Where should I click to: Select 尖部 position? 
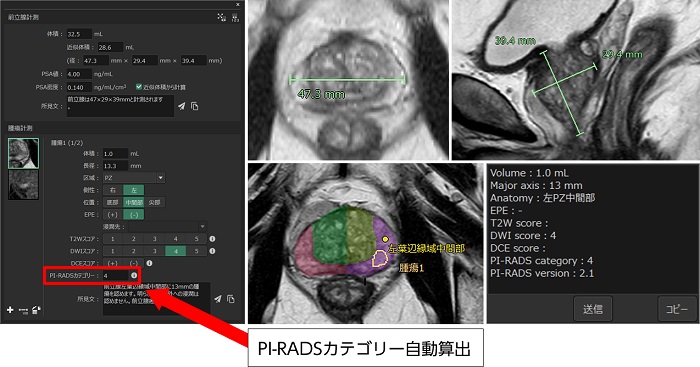click(154, 202)
